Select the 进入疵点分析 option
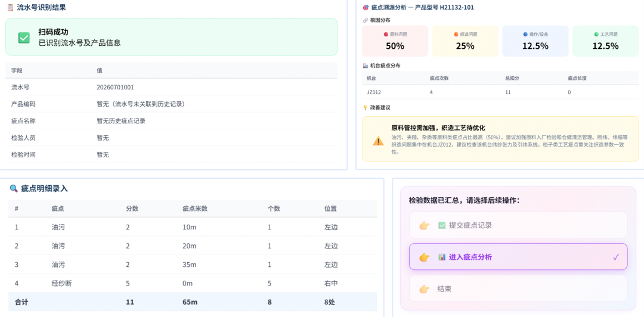Viewport: 644px width, 317px height. pyautogui.click(x=518, y=257)
